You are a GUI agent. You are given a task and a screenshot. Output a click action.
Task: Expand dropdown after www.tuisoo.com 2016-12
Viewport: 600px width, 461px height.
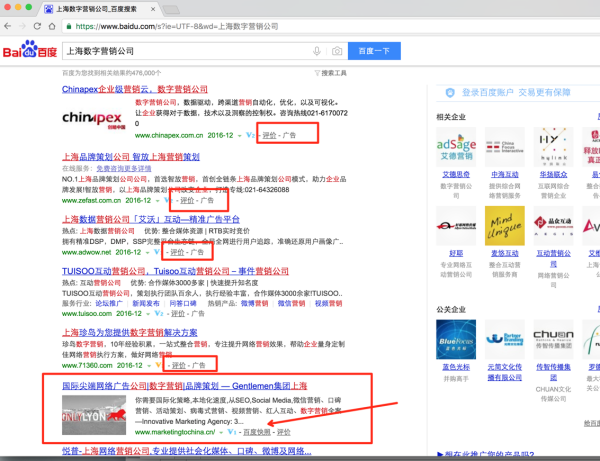148,314
